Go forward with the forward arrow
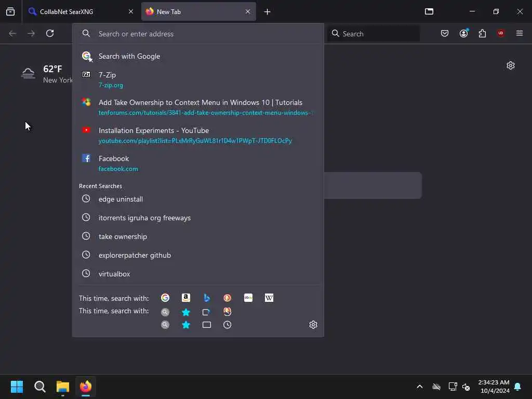This screenshot has height=399, width=532. click(31, 33)
